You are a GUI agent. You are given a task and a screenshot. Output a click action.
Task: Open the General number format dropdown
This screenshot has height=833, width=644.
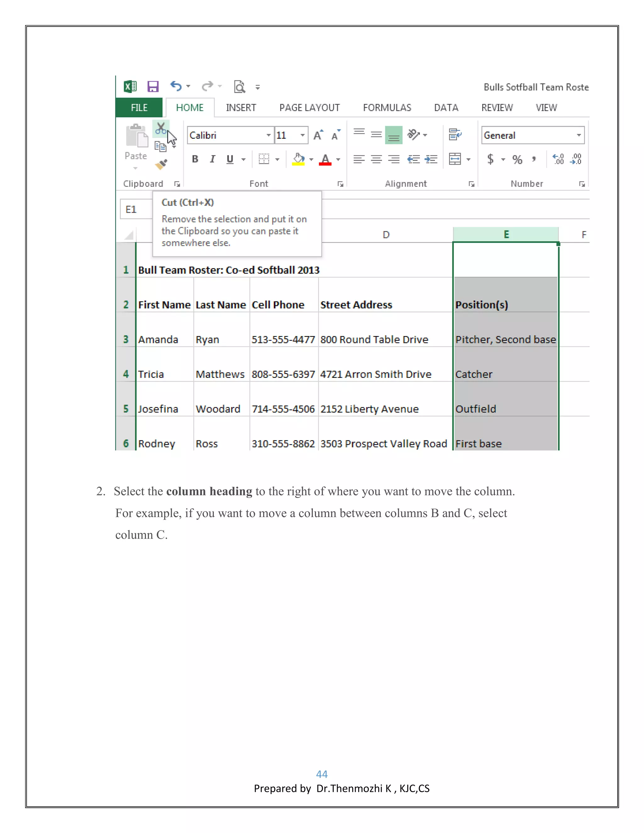tap(579, 135)
